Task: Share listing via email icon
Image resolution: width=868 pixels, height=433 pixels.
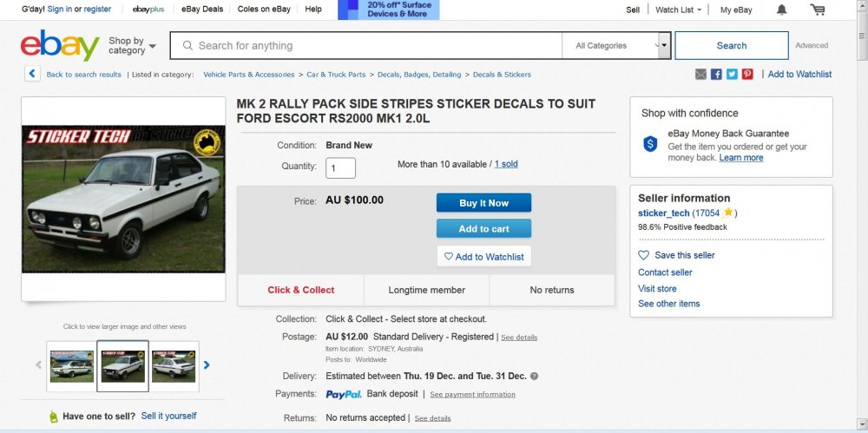Action: point(700,75)
